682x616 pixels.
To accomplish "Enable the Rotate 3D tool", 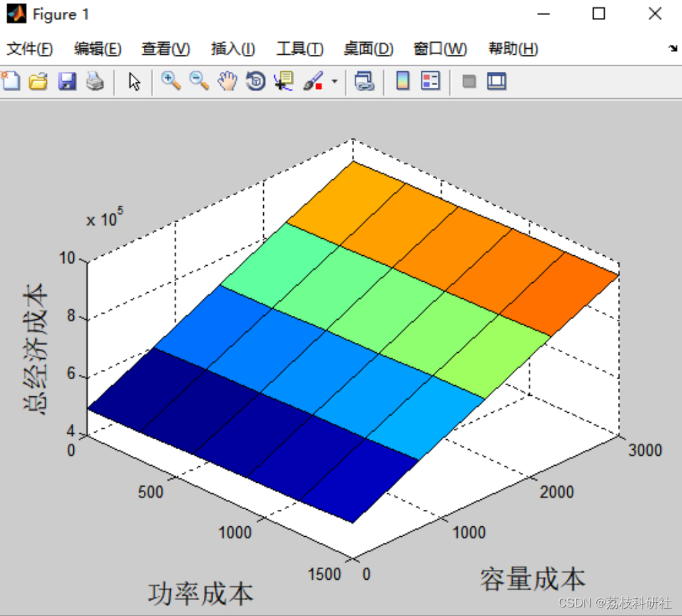I will (256, 81).
